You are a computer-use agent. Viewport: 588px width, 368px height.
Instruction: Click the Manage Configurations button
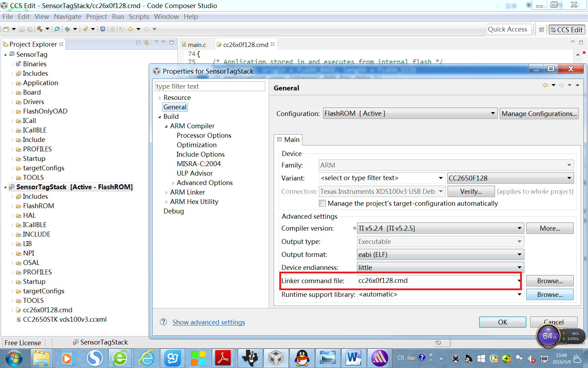coord(539,114)
